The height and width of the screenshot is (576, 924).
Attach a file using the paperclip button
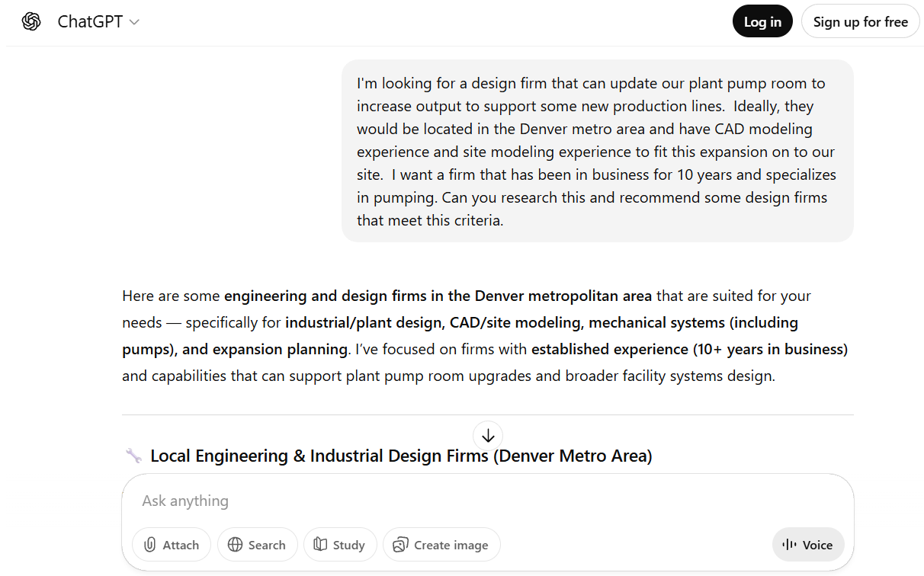tap(172, 545)
